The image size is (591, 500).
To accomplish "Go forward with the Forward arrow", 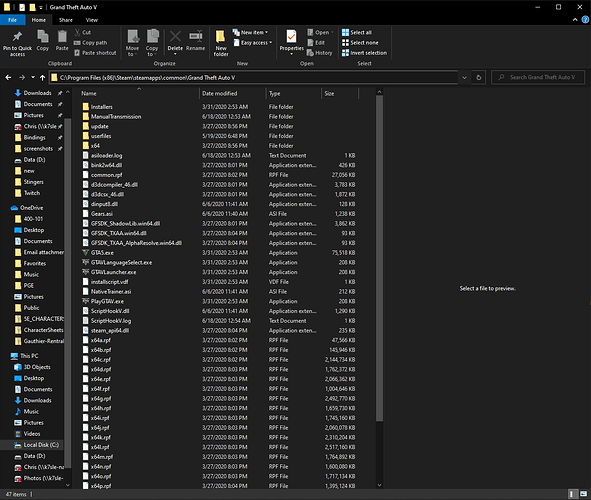I will click(x=22, y=78).
